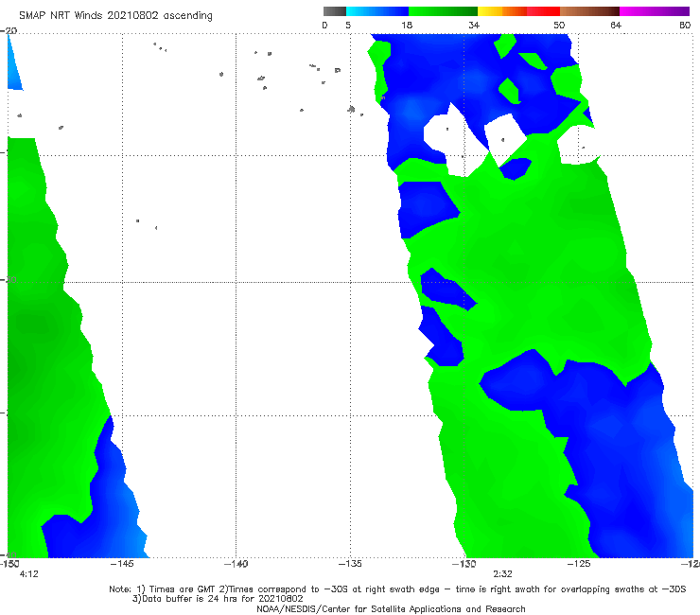Click the 'NOAA/NESDIS/Center for Satellite Applications' credit

pyautogui.click(x=391, y=608)
